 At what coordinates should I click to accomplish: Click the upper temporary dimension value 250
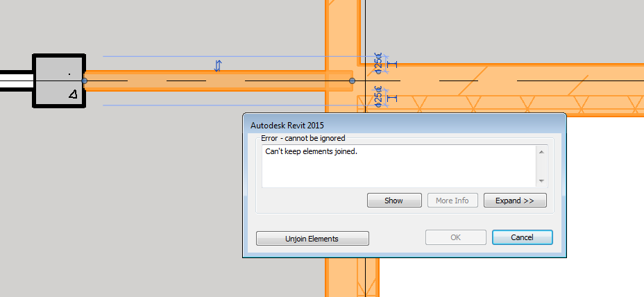coord(379,63)
